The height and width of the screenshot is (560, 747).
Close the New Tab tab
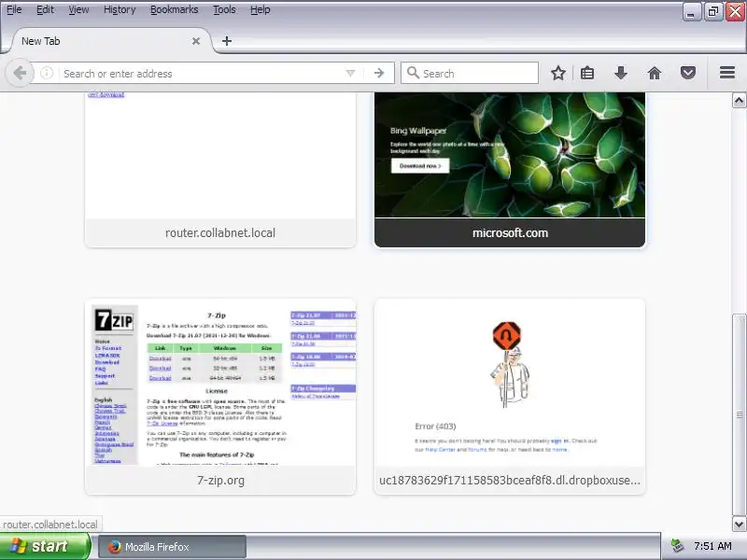click(196, 41)
